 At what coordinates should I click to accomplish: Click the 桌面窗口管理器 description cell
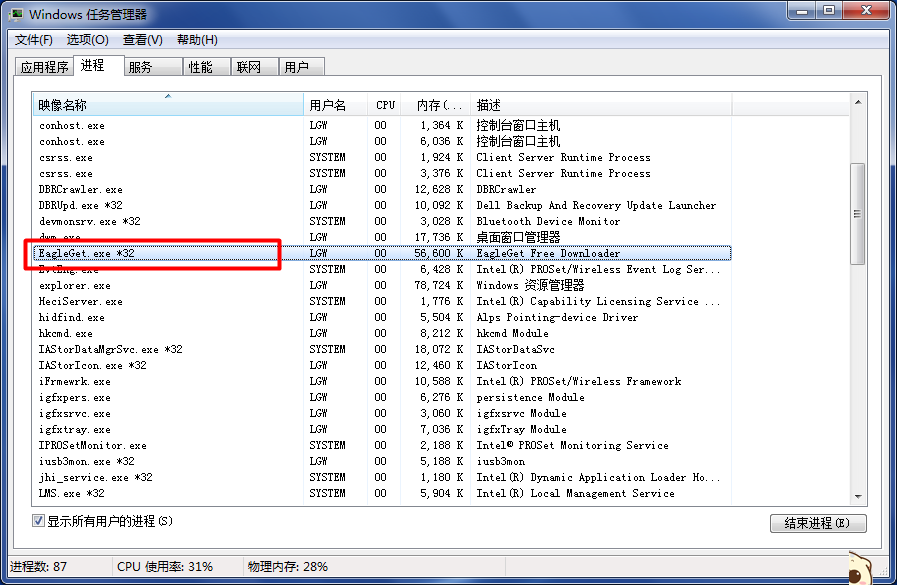click(x=518, y=237)
